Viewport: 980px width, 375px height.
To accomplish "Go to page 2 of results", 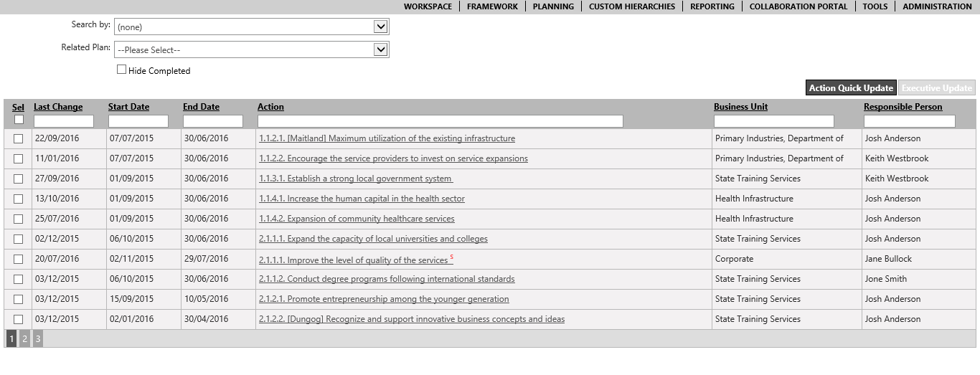I will (x=24, y=338).
